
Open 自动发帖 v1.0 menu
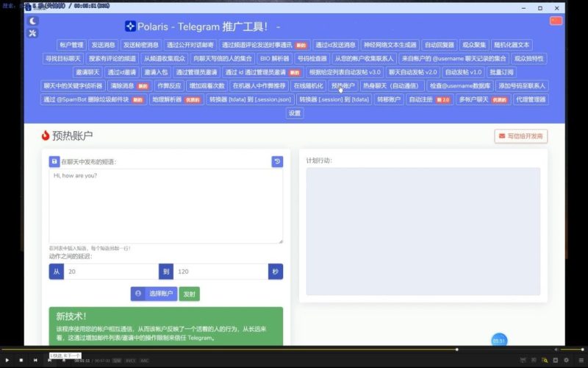[x=463, y=72]
